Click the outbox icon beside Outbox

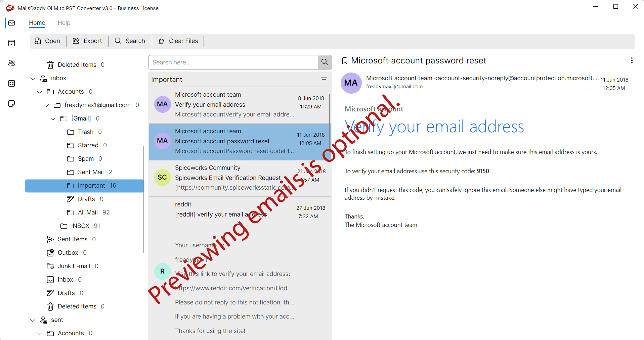(50, 253)
